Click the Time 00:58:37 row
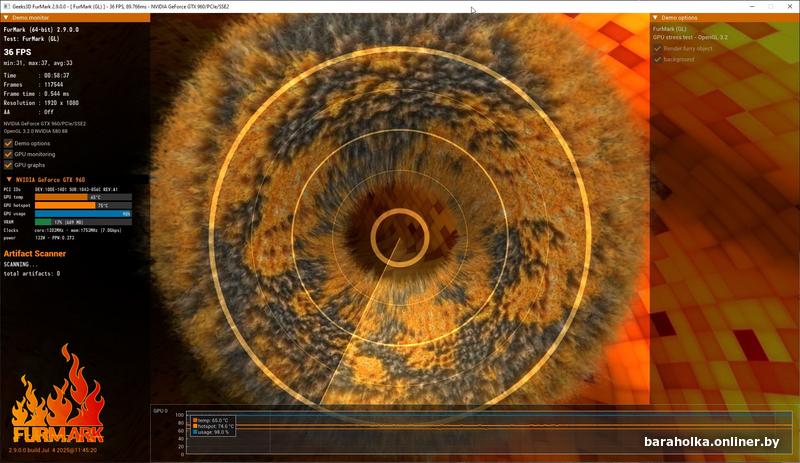This screenshot has height=463, width=800. point(36,76)
